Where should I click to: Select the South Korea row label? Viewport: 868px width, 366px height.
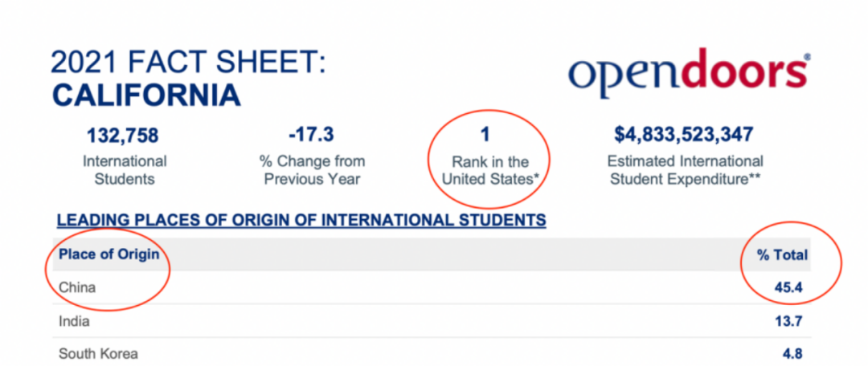click(98, 353)
